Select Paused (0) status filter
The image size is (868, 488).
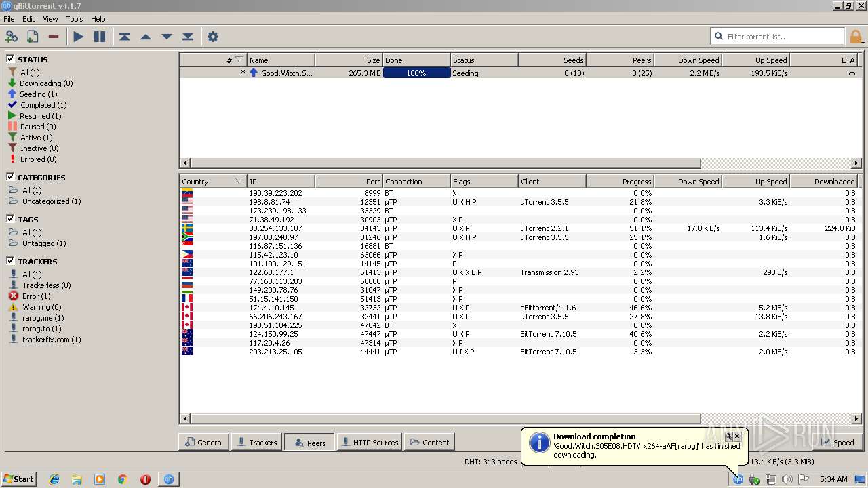tap(31, 127)
